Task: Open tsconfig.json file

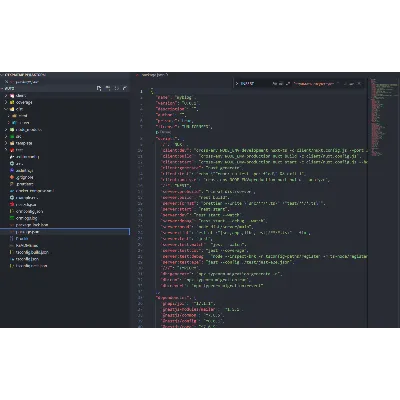Action: click(x=27, y=259)
